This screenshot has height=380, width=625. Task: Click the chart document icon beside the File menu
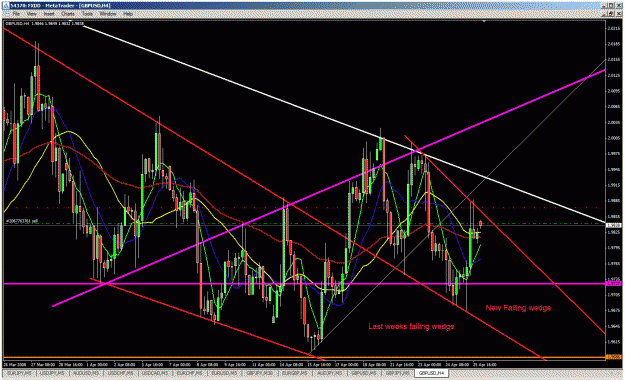[x=7, y=14]
